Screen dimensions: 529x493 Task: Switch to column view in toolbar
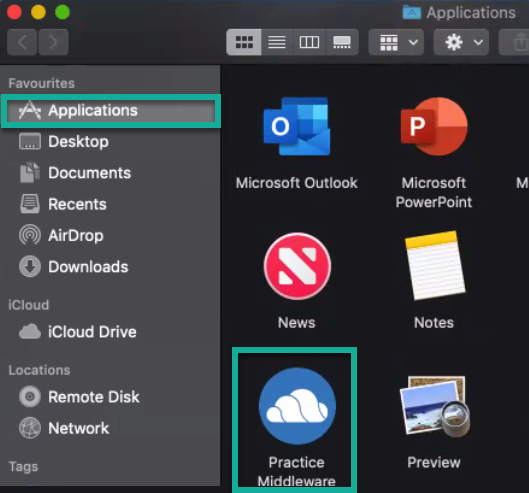[x=309, y=42]
